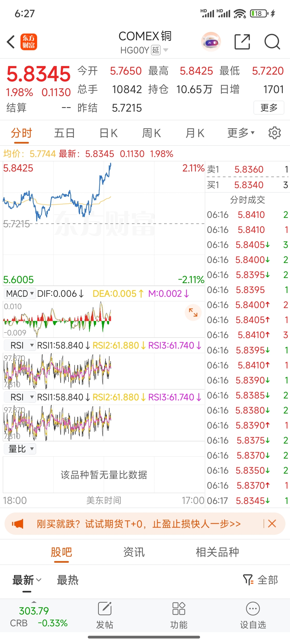The image size is (290, 644).
Task: Switch to the 资讯 tab
Action: coord(134,552)
